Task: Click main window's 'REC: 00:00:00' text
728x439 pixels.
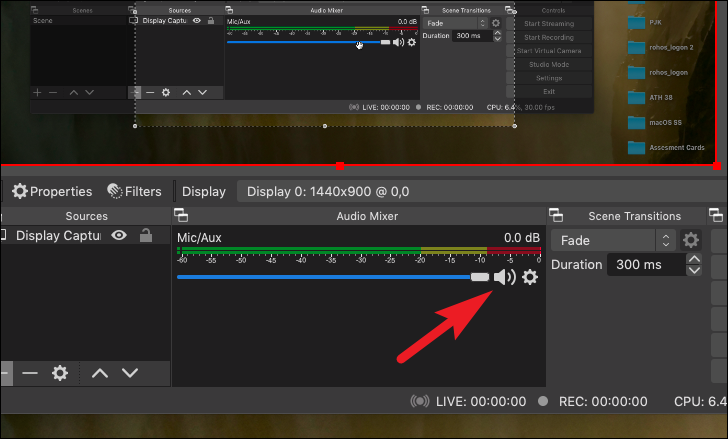Action: (x=603, y=401)
